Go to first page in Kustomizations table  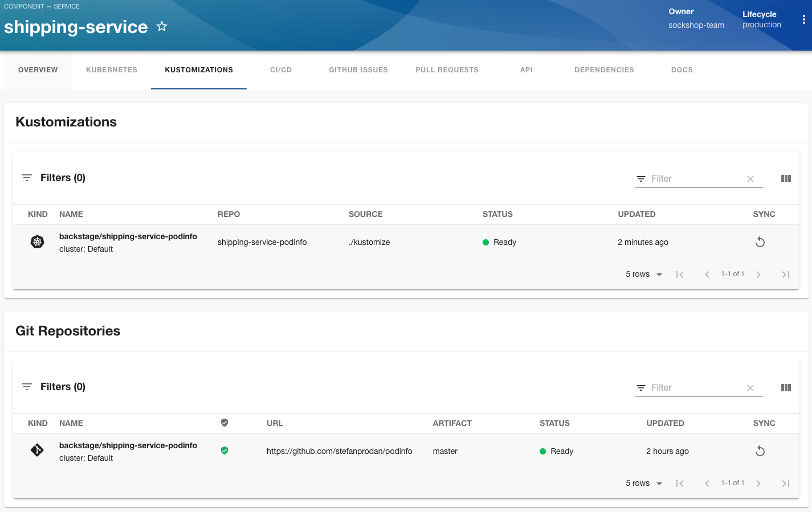coord(680,275)
